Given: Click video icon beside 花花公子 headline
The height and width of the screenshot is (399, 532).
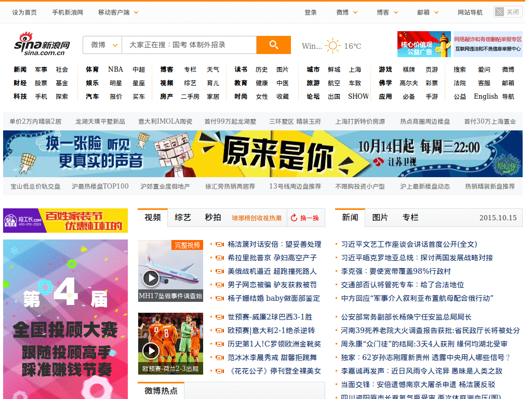Looking at the screenshot, I should [x=220, y=371].
